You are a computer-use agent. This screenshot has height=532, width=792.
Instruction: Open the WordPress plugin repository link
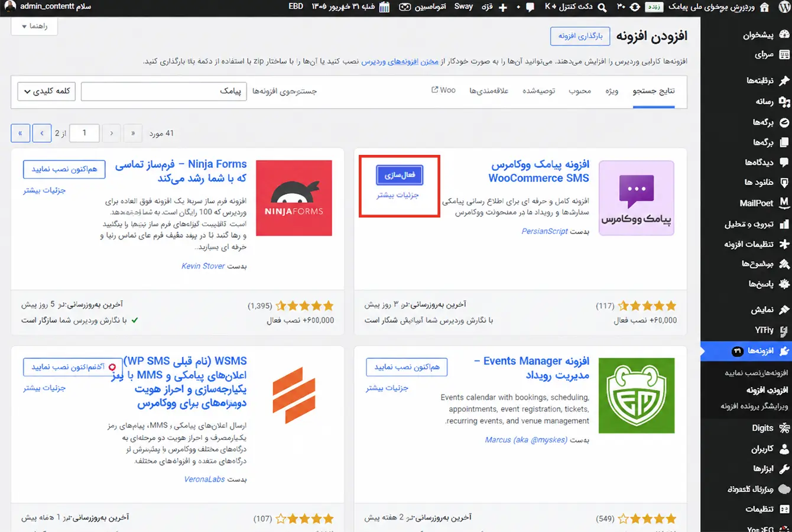400,61
